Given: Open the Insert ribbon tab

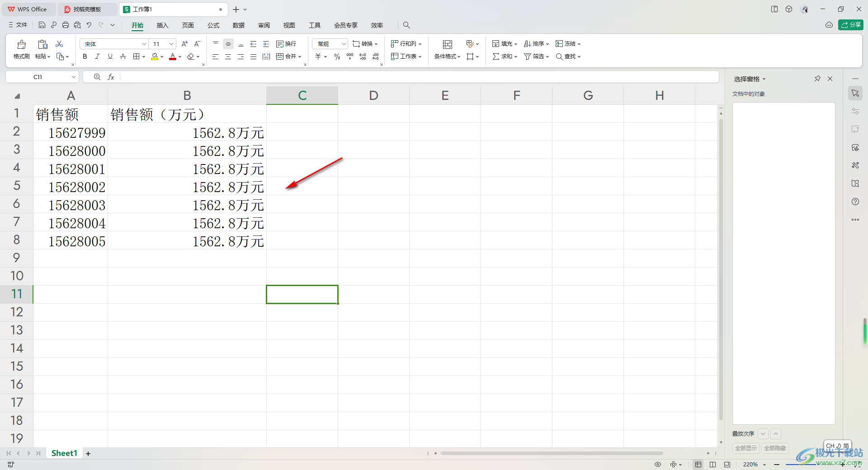Looking at the screenshot, I should [x=162, y=25].
